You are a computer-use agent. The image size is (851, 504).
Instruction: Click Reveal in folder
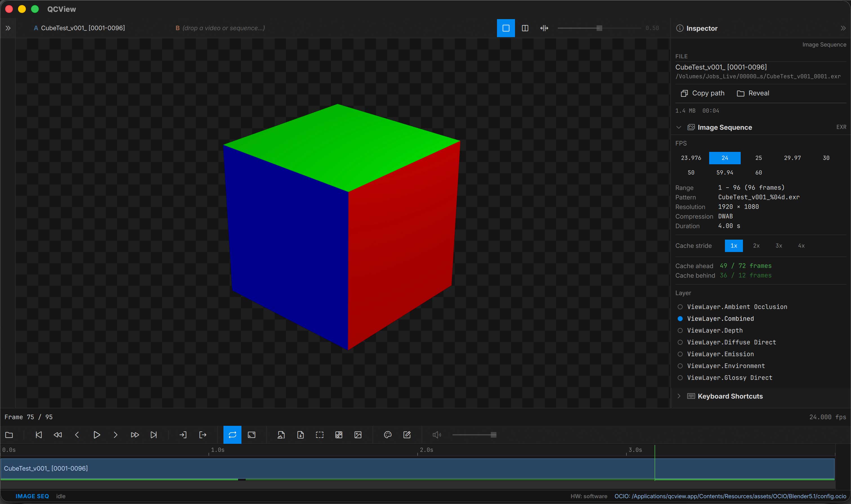click(753, 93)
